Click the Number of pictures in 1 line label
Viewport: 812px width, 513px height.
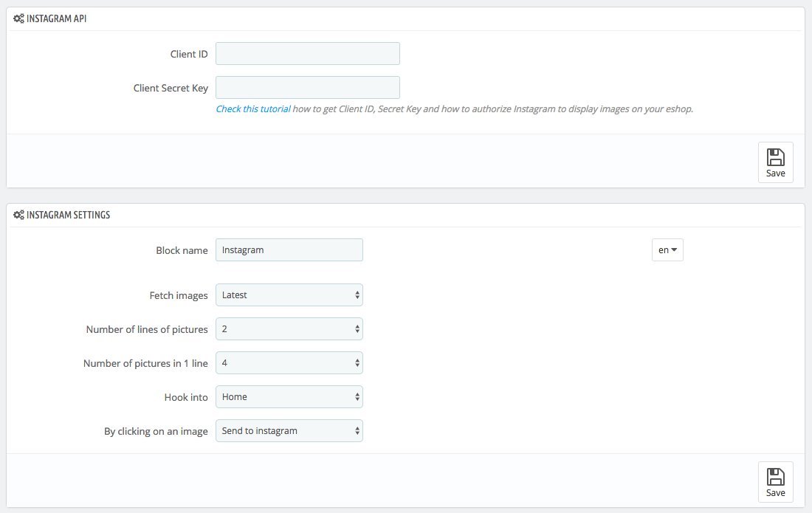(145, 363)
